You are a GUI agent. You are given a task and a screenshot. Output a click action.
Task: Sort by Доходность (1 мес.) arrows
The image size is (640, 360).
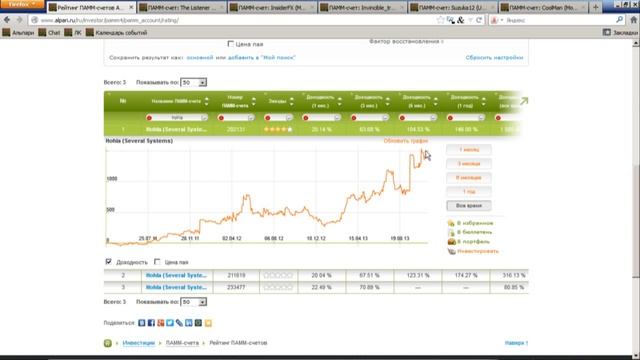pyautogui.click(x=339, y=101)
